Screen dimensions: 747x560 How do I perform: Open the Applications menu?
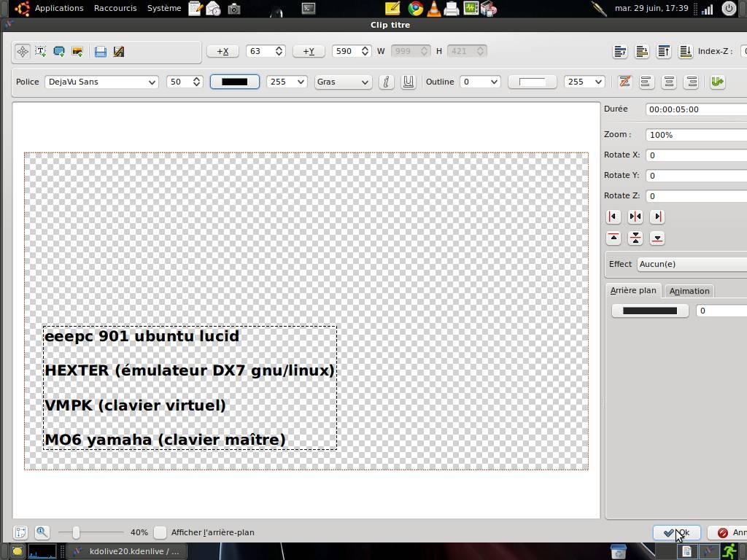pos(59,8)
